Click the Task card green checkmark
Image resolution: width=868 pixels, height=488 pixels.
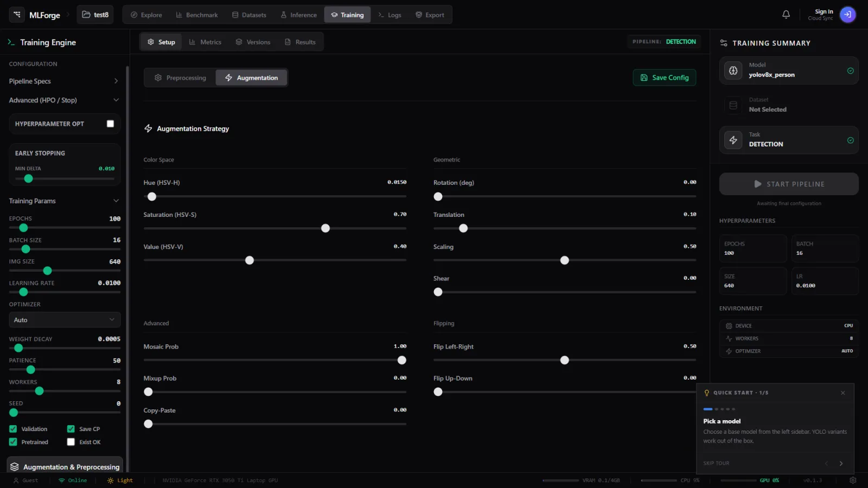click(x=850, y=140)
